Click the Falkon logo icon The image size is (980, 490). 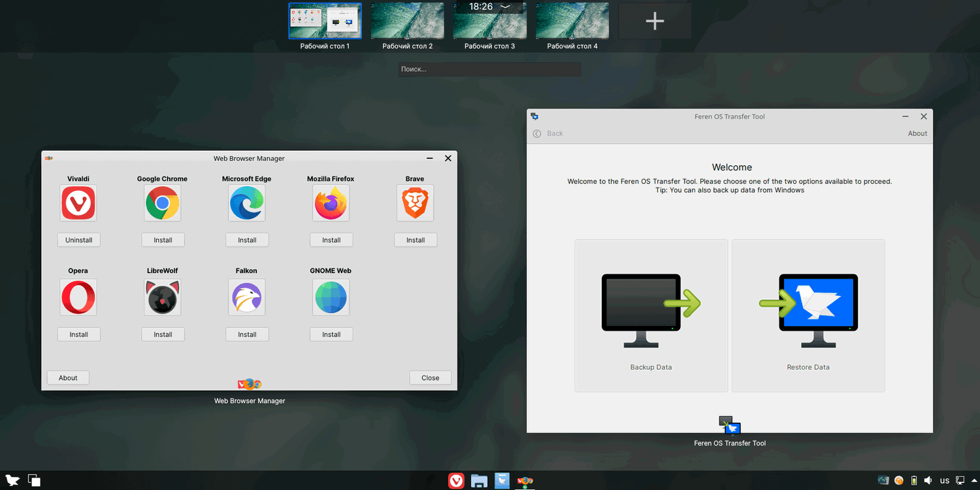247,297
